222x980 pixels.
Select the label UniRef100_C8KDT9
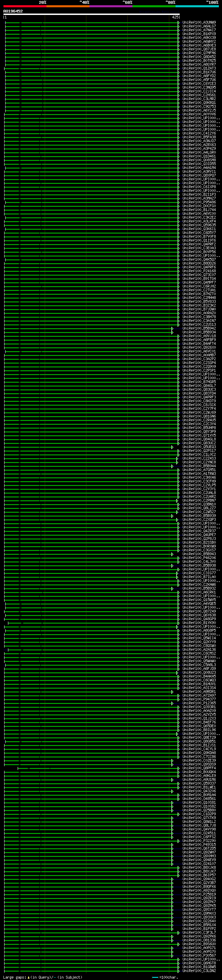pyautogui.click(x=199, y=401)
